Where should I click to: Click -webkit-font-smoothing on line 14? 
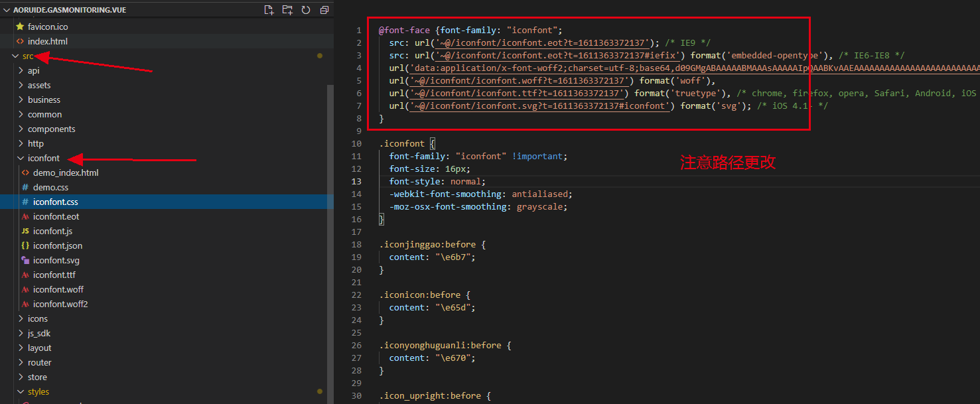pos(445,194)
